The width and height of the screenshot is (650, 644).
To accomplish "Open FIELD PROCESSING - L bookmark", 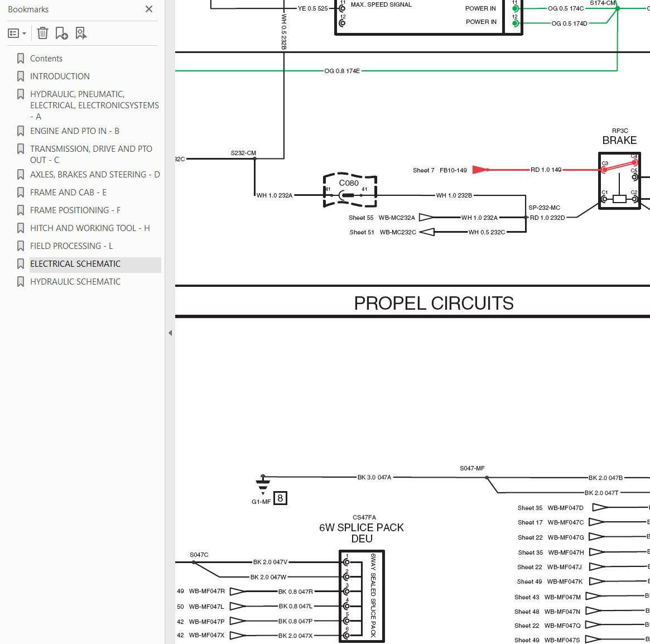I will click(71, 246).
